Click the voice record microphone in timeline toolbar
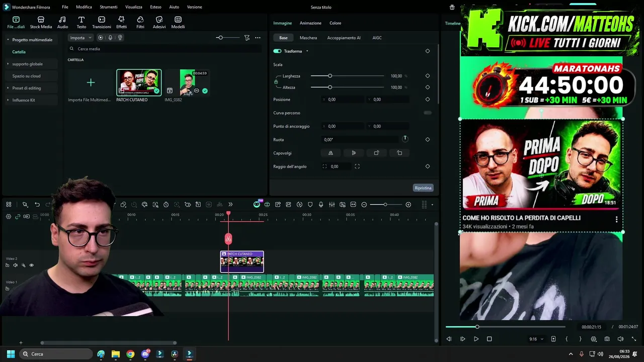The image size is (644, 362). coord(321,205)
